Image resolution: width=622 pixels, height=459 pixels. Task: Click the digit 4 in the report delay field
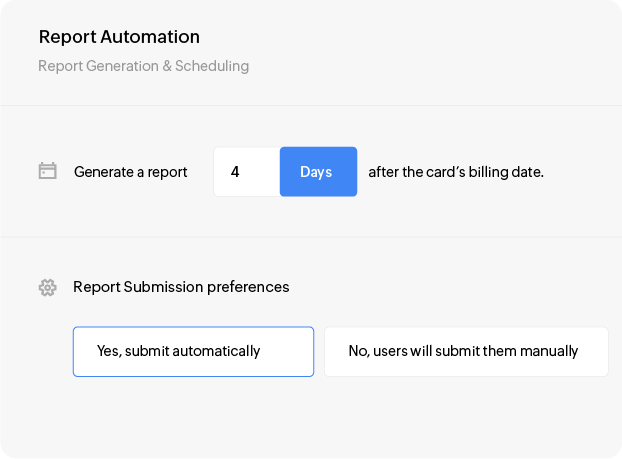pos(235,172)
